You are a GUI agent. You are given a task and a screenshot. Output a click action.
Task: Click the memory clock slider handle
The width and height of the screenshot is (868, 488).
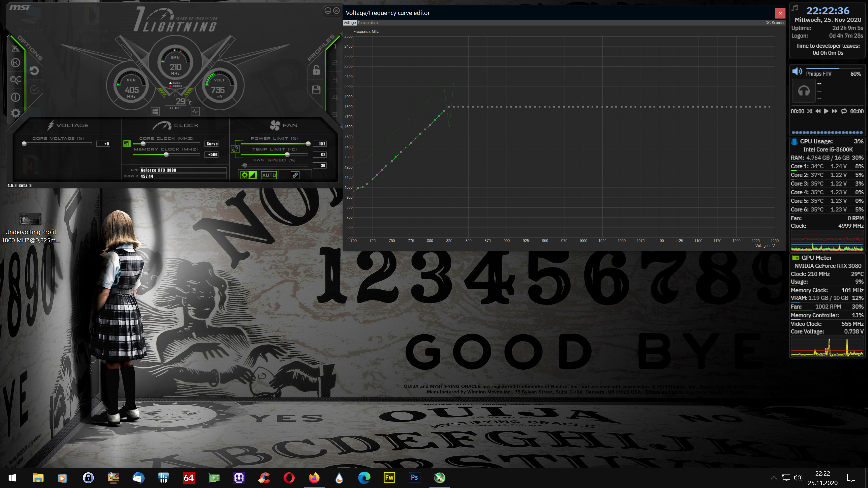[166, 155]
